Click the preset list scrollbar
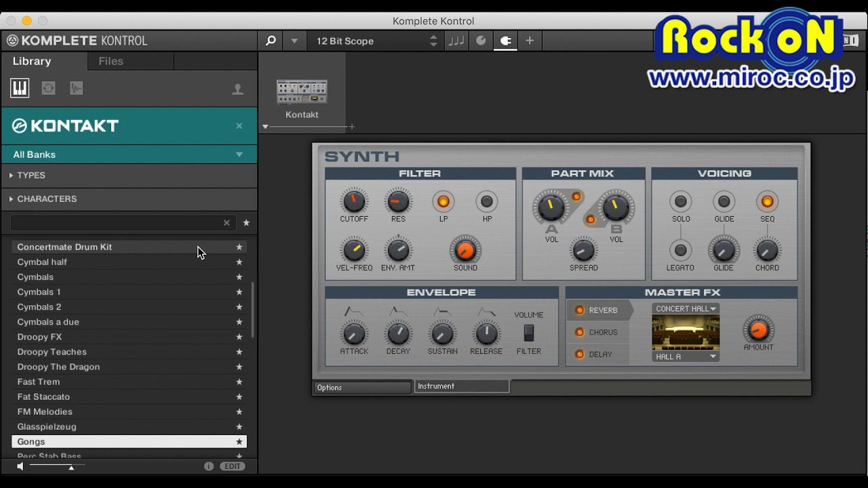 click(x=254, y=310)
